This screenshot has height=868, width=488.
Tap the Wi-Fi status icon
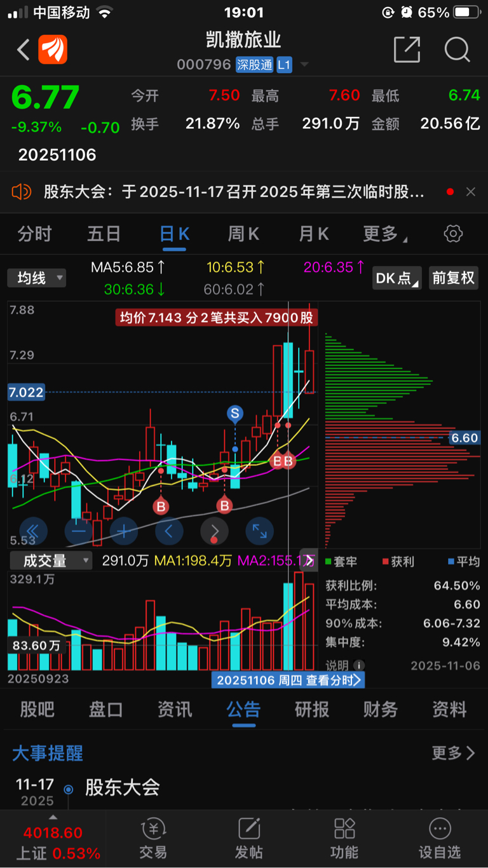(x=105, y=13)
